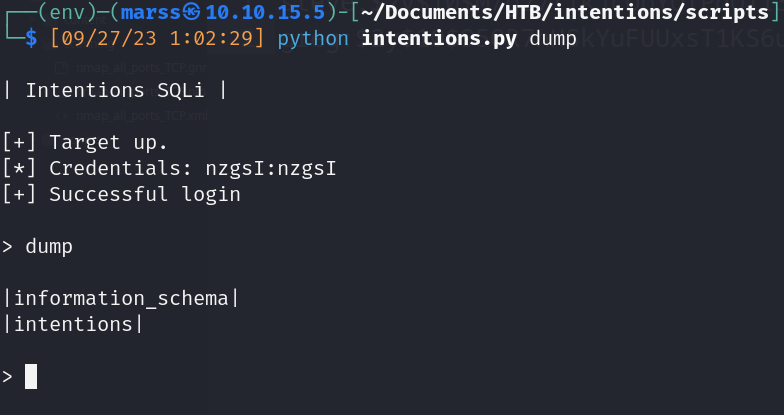Click the > prompt symbol on the last line
The height and width of the screenshot is (415, 784).
8,376
